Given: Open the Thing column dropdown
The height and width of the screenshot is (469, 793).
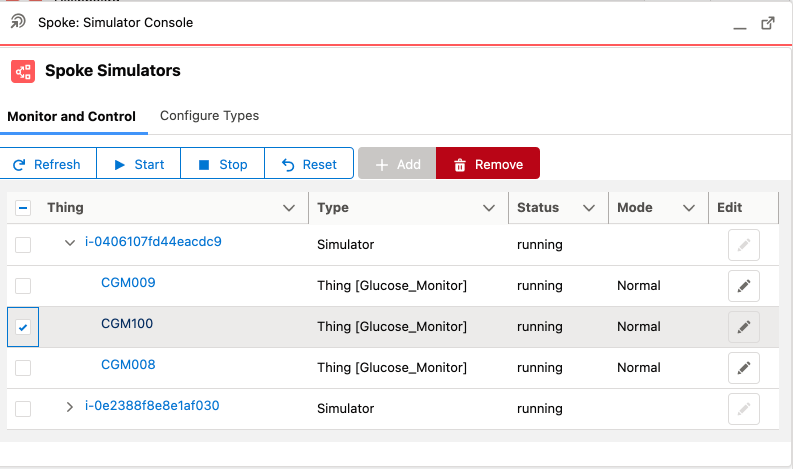Looking at the screenshot, I should pyautogui.click(x=289, y=208).
